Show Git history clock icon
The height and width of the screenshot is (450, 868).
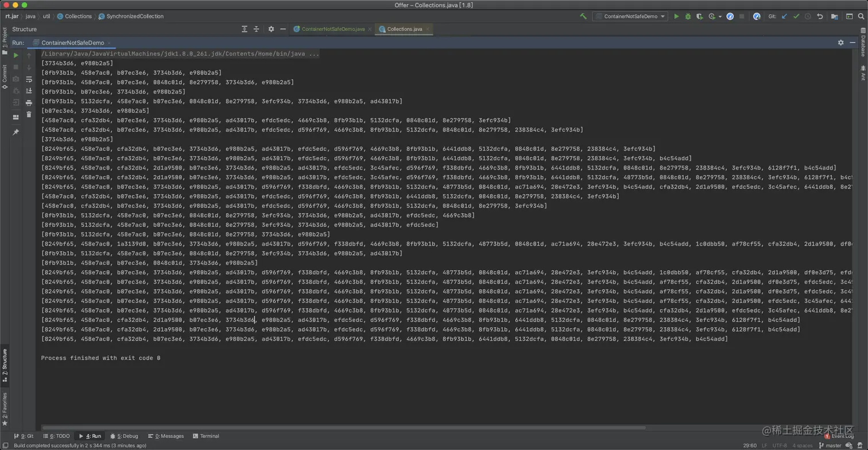808,17
